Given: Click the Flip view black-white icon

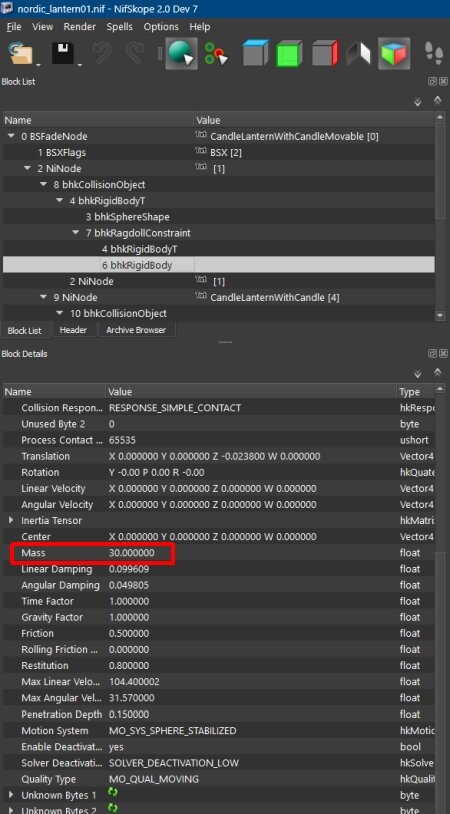Looking at the screenshot, I should (x=359, y=53).
